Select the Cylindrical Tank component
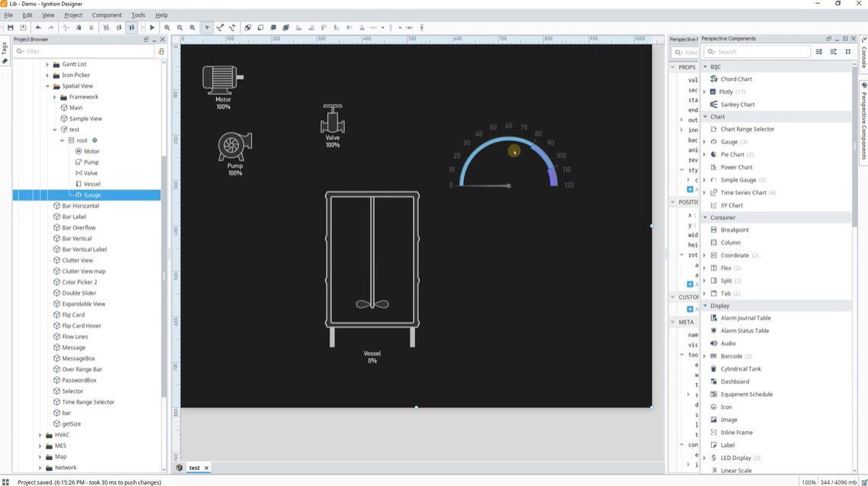868x486 pixels. pos(741,369)
